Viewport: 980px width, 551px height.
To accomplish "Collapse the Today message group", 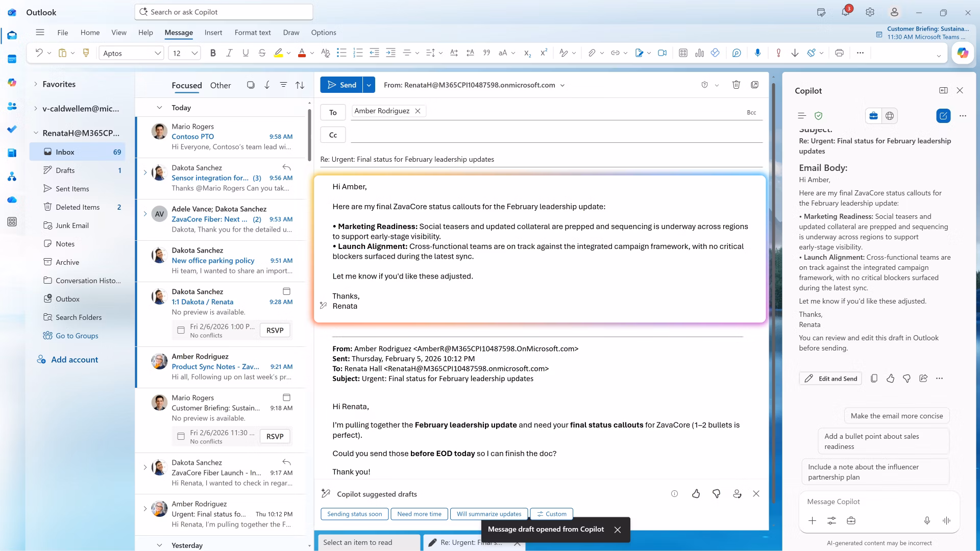I will coord(159,108).
